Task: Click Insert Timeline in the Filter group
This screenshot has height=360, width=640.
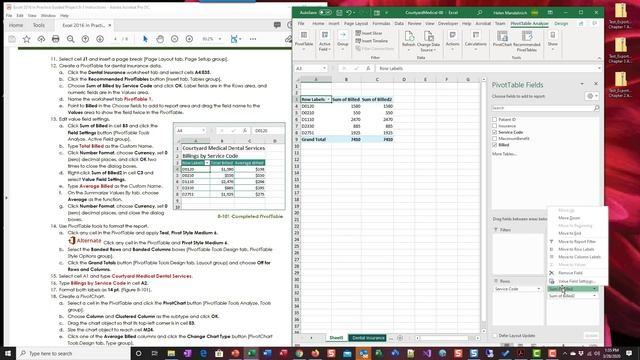Action: click(x=371, y=41)
